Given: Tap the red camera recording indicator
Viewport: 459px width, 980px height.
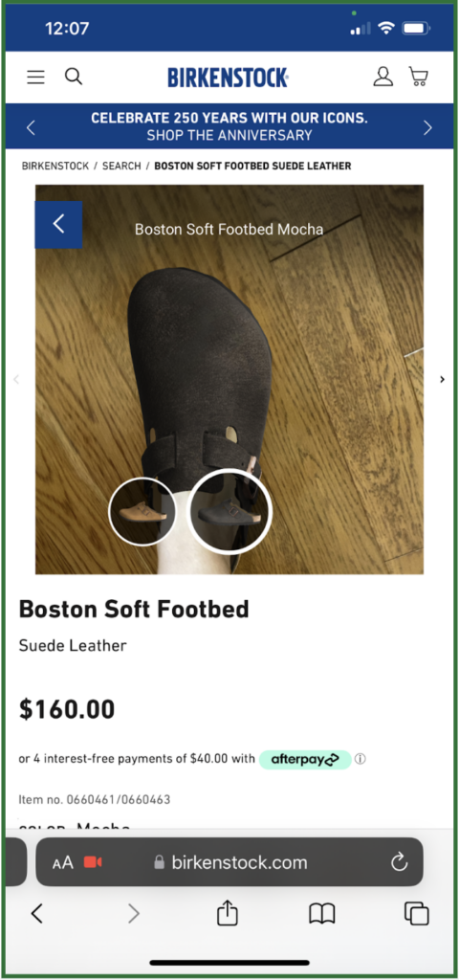Looking at the screenshot, I should coord(93,863).
